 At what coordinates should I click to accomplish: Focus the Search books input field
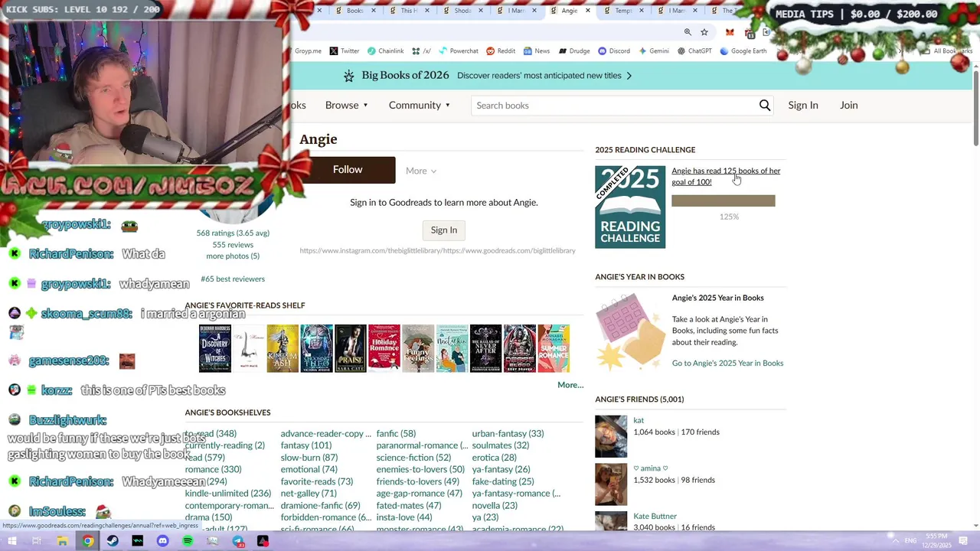pos(612,106)
